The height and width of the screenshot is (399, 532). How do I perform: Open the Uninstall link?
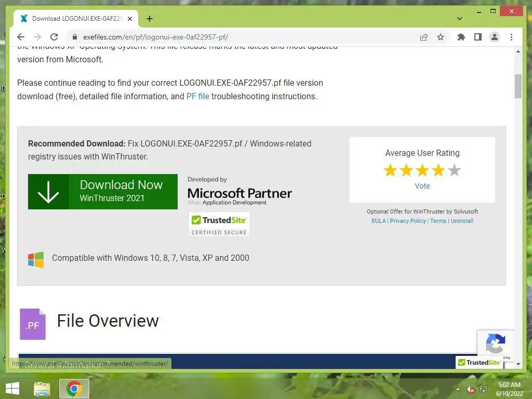coord(462,221)
